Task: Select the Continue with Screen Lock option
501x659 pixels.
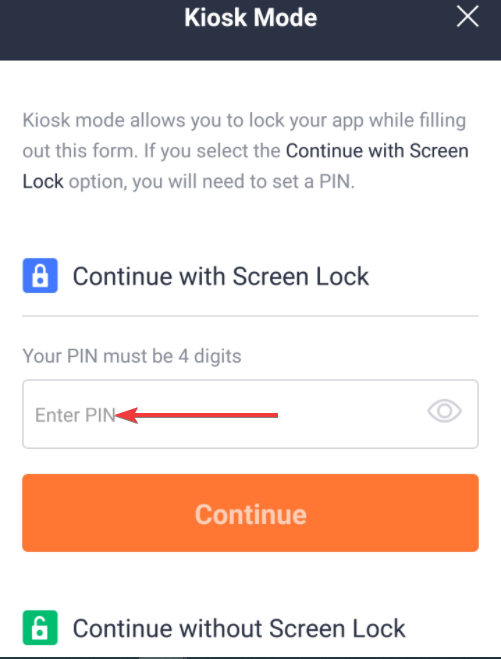Action: [221, 276]
